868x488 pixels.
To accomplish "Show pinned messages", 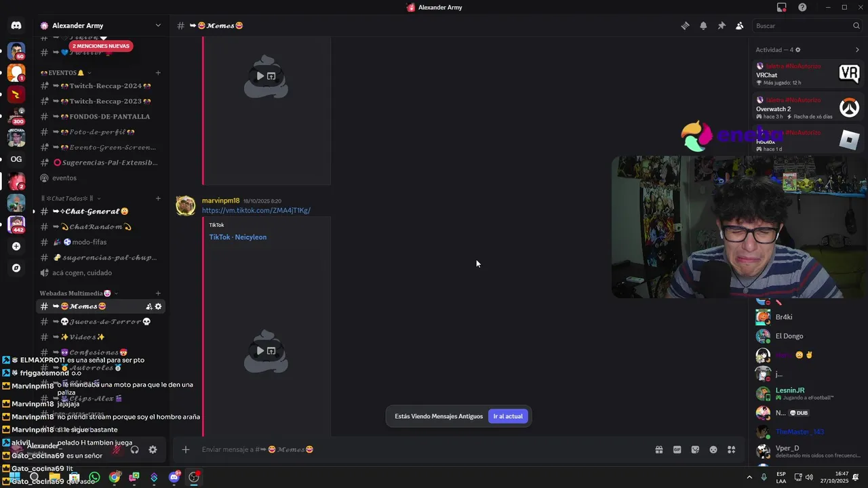I will (x=722, y=26).
